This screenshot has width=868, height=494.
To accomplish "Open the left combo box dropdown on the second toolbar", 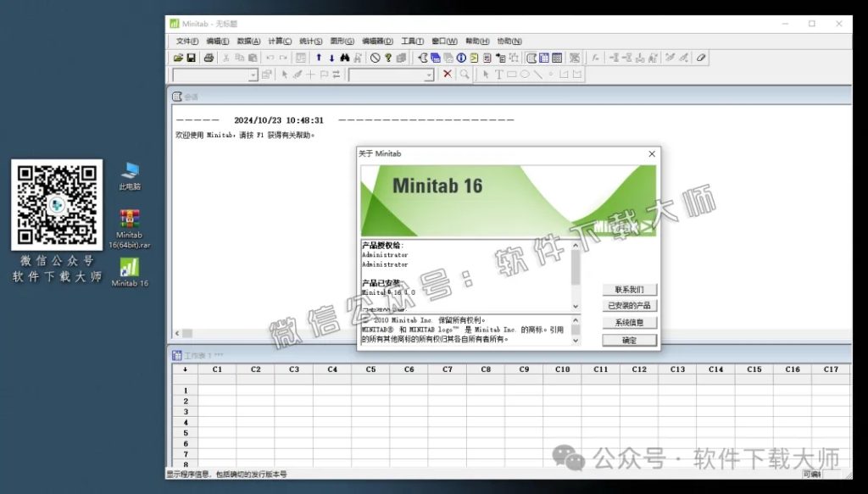I will click(253, 75).
